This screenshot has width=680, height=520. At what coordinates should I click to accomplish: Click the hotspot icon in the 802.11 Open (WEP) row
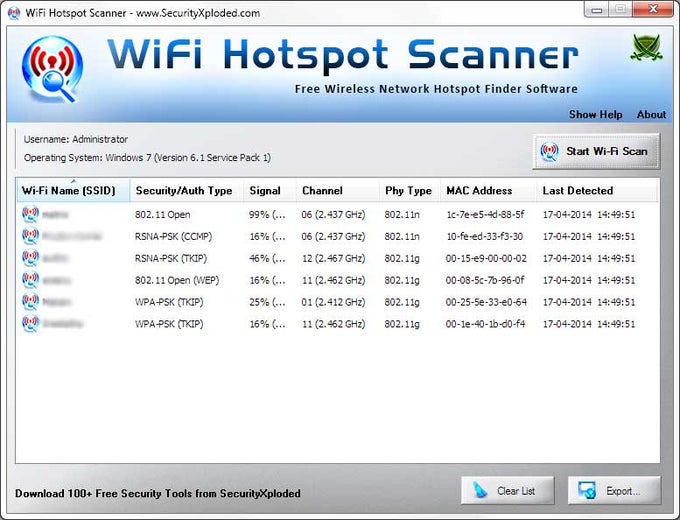point(30,280)
